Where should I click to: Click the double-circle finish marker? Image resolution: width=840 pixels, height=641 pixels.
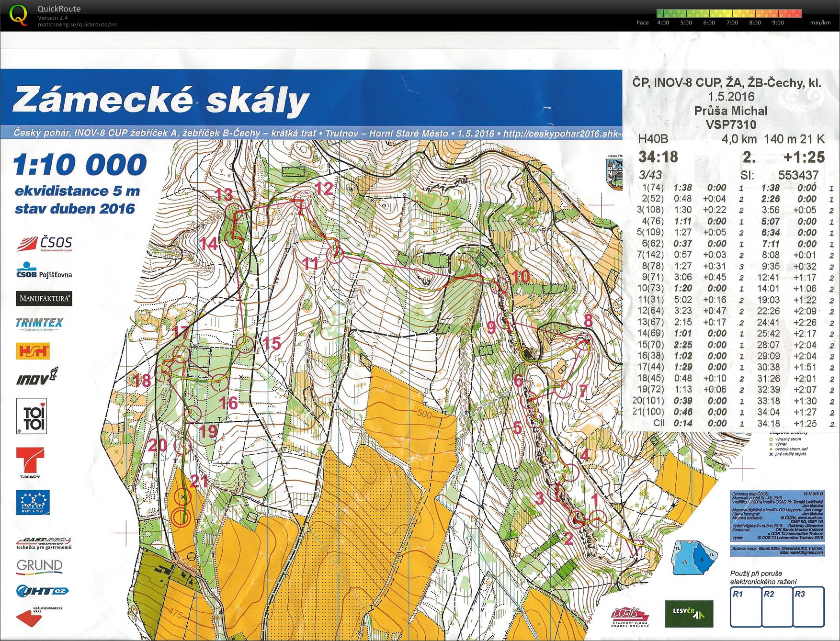[181, 517]
